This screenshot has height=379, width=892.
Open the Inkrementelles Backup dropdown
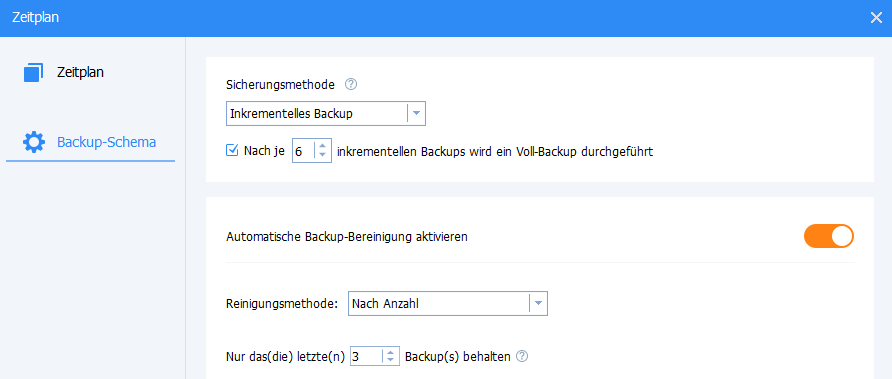tap(325, 113)
